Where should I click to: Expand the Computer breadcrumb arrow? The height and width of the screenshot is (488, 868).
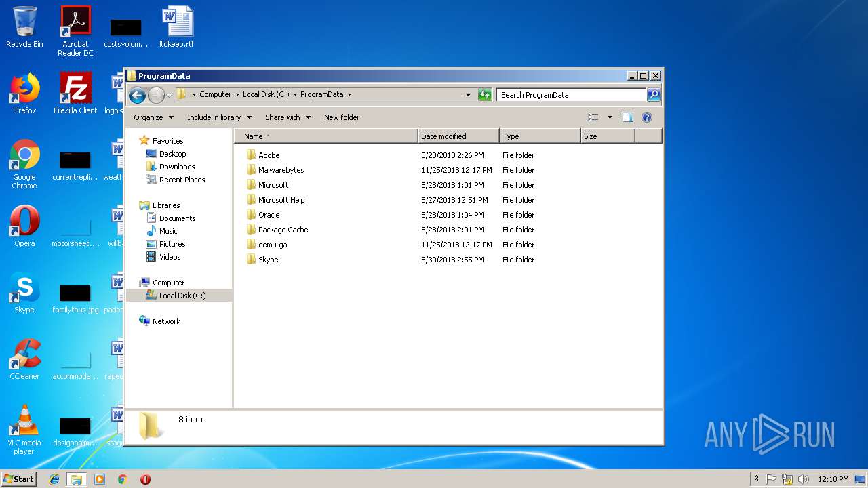pos(237,95)
